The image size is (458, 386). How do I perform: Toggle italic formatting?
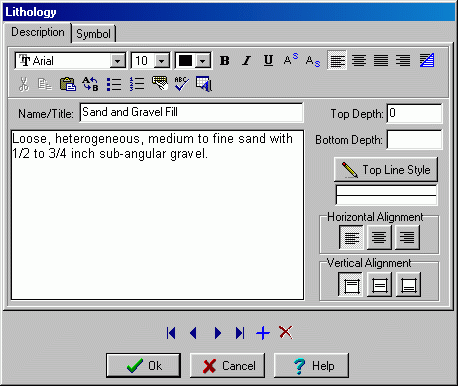click(247, 61)
